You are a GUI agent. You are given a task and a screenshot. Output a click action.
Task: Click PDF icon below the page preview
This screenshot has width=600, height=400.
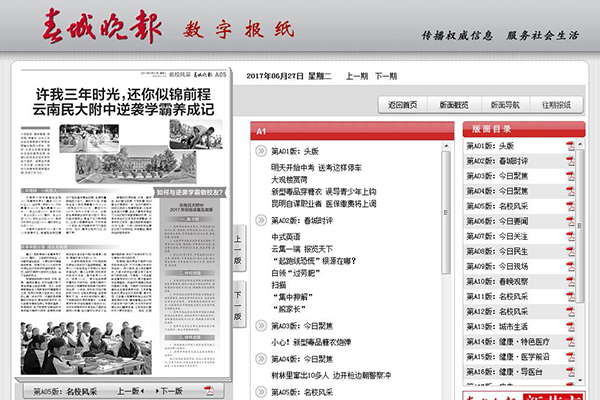point(209,391)
